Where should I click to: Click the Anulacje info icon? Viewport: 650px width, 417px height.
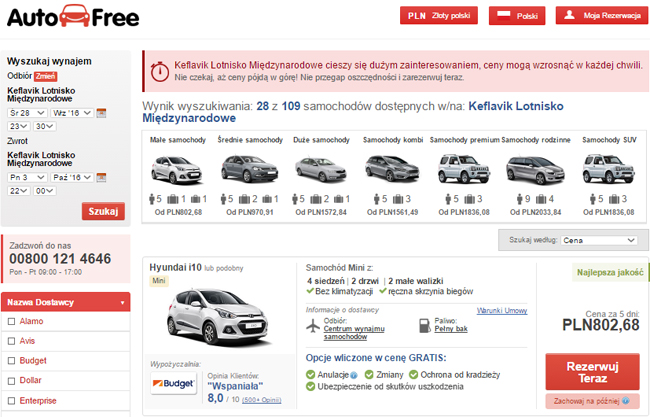click(x=354, y=375)
